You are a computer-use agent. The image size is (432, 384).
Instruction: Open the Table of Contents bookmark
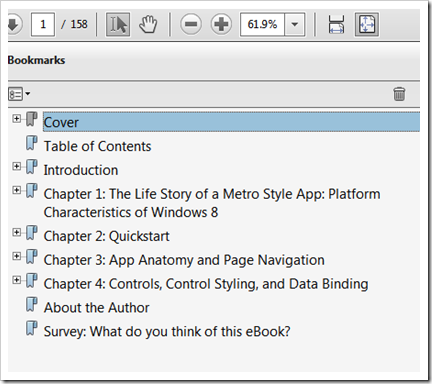[98, 146]
